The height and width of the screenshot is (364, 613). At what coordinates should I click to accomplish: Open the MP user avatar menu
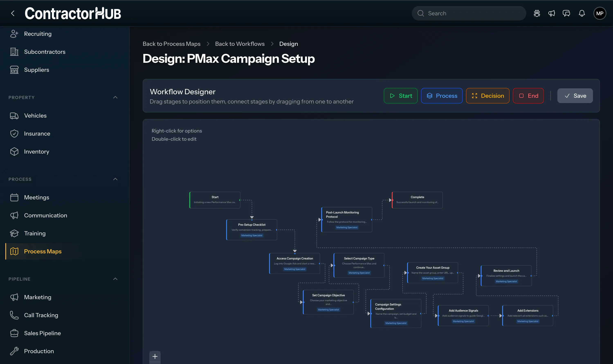point(600,13)
